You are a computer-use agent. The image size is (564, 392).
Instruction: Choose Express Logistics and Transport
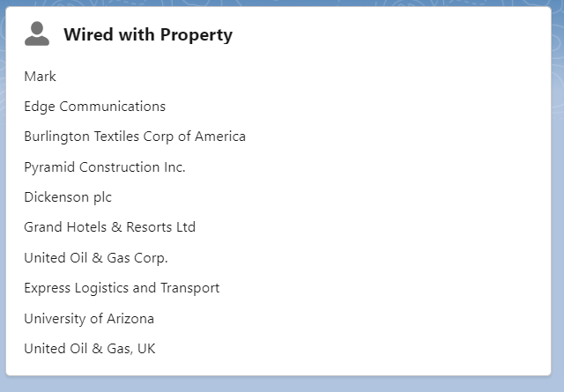(122, 288)
